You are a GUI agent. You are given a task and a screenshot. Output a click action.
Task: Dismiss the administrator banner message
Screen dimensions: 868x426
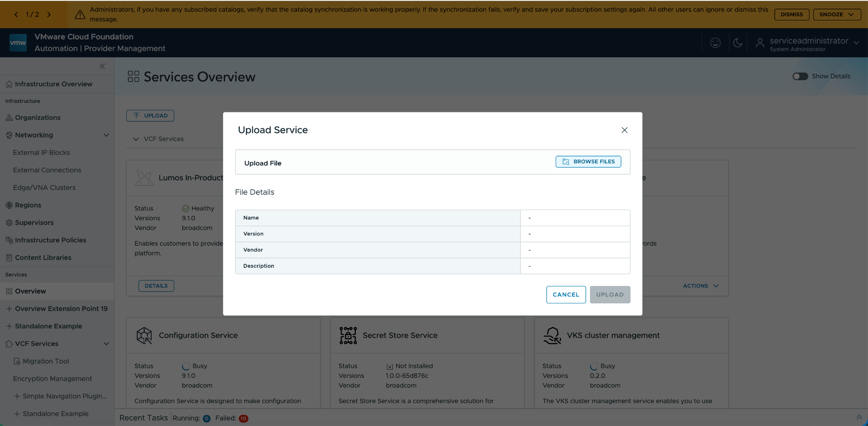click(x=792, y=14)
